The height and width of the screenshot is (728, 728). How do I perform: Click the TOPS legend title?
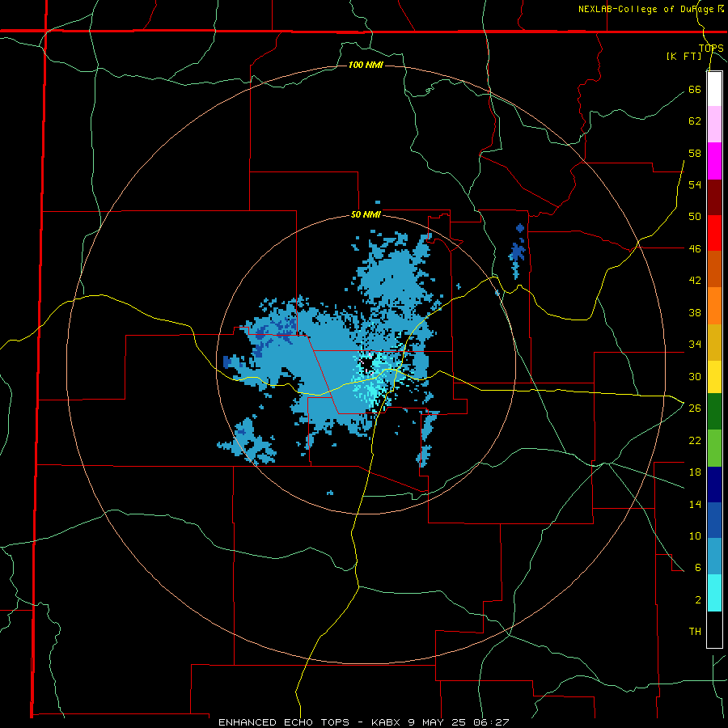711,48
